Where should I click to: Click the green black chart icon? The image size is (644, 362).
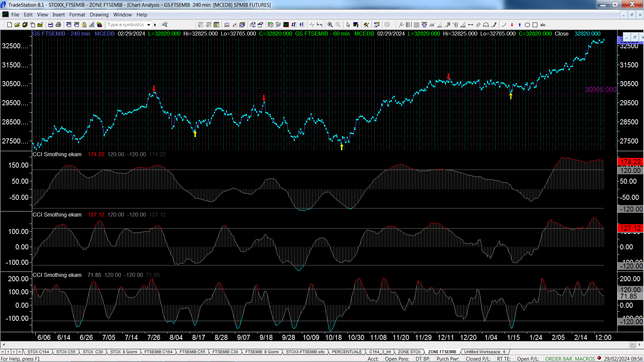point(286,24)
